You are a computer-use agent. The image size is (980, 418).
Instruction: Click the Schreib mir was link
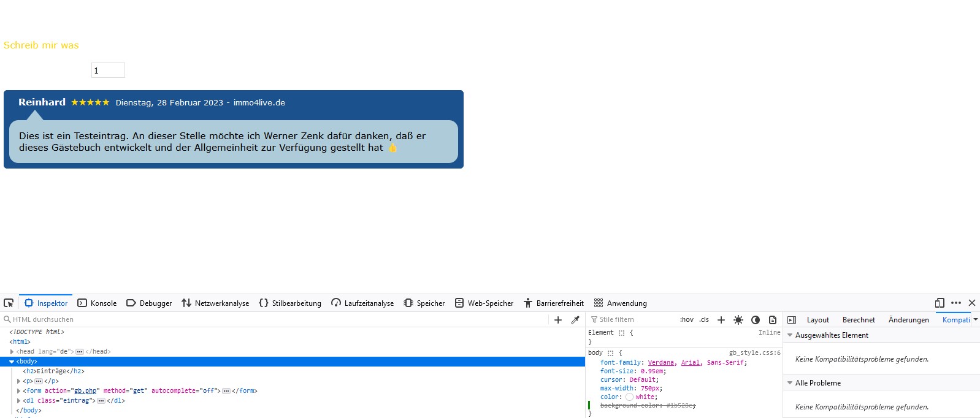point(41,45)
